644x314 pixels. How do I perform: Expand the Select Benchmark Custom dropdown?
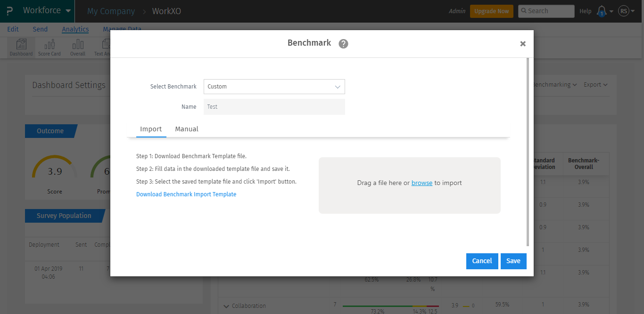pos(274,87)
